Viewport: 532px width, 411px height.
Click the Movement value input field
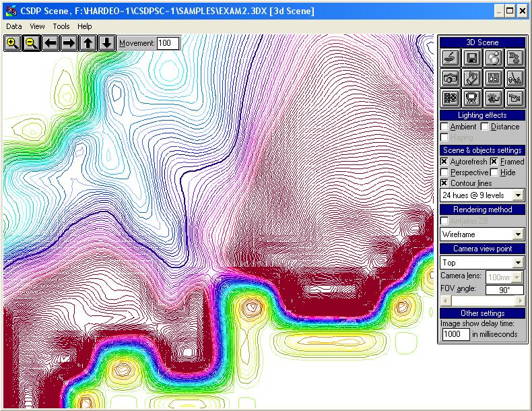[168, 43]
